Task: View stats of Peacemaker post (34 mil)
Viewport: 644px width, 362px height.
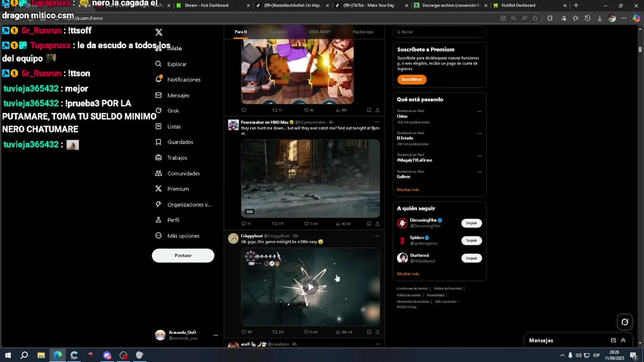Action: click(x=343, y=224)
